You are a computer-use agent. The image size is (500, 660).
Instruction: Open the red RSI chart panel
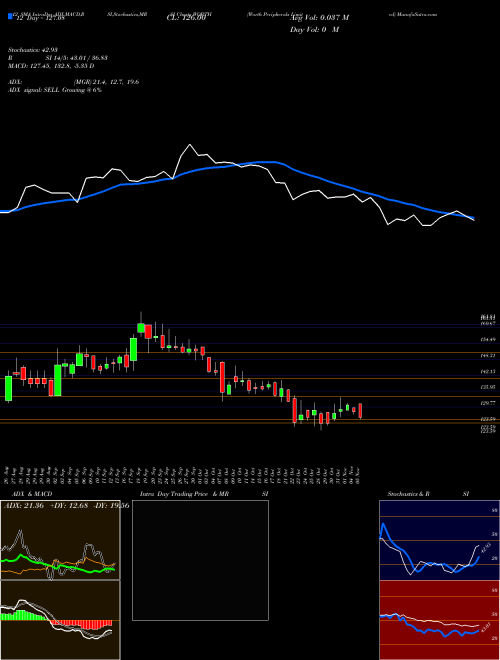pos(439,620)
